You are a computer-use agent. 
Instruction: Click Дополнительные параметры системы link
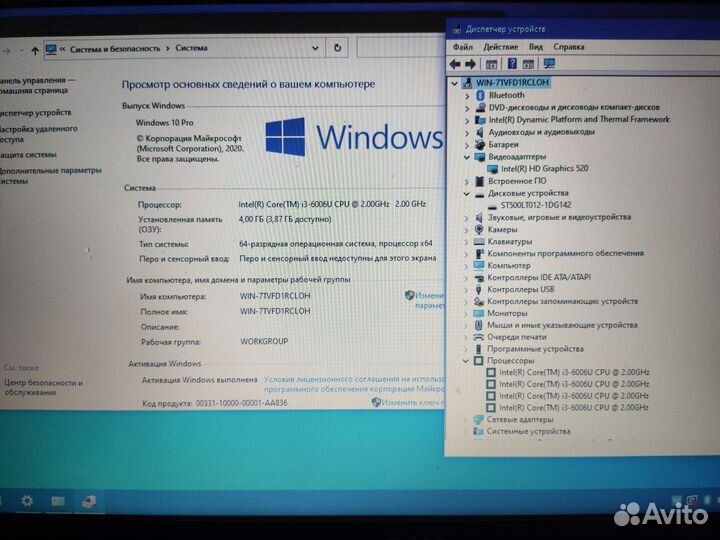click(50, 175)
